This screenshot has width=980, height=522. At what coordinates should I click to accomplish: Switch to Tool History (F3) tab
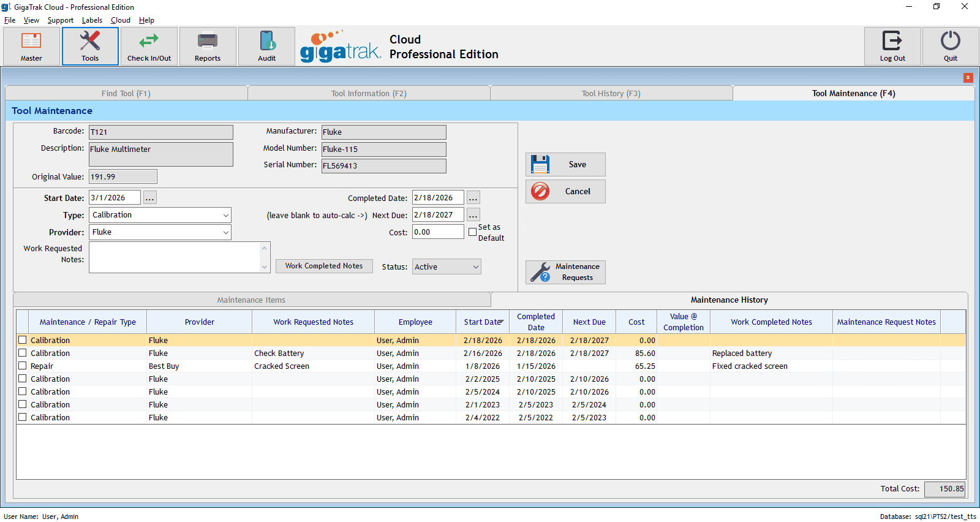pos(611,93)
